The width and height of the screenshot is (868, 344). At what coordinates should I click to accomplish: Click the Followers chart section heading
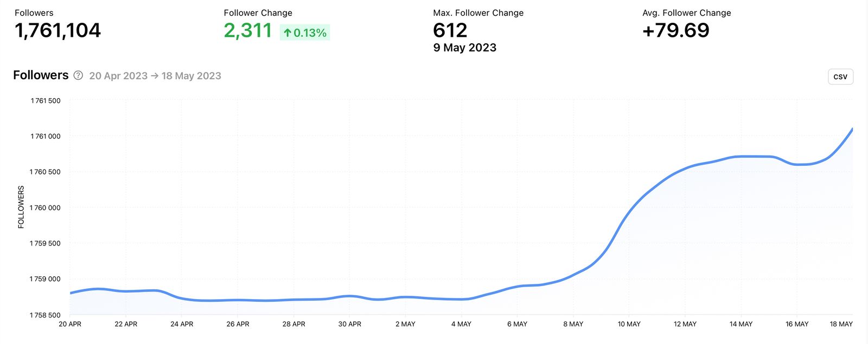pyautogui.click(x=40, y=75)
